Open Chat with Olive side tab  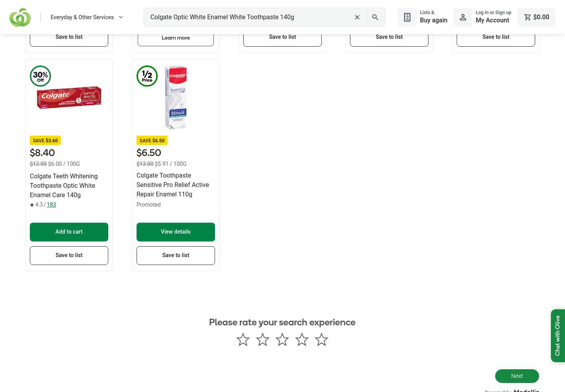tap(558, 336)
